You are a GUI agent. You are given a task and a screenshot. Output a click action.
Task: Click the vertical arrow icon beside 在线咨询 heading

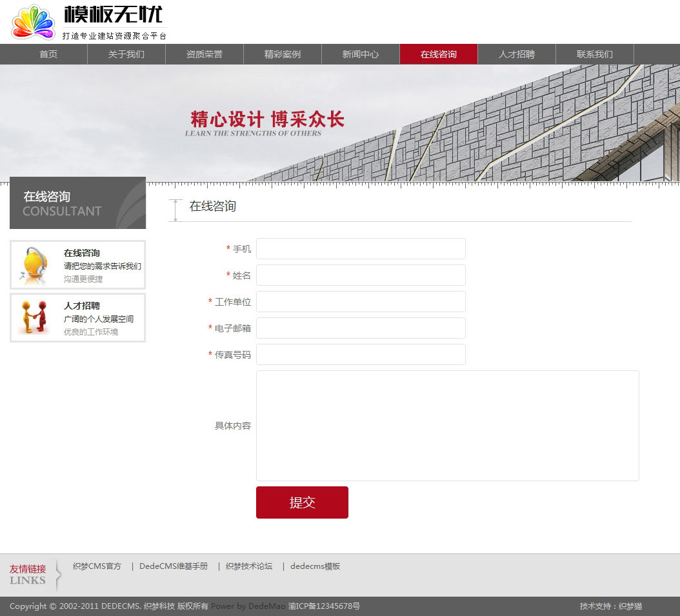pos(175,210)
